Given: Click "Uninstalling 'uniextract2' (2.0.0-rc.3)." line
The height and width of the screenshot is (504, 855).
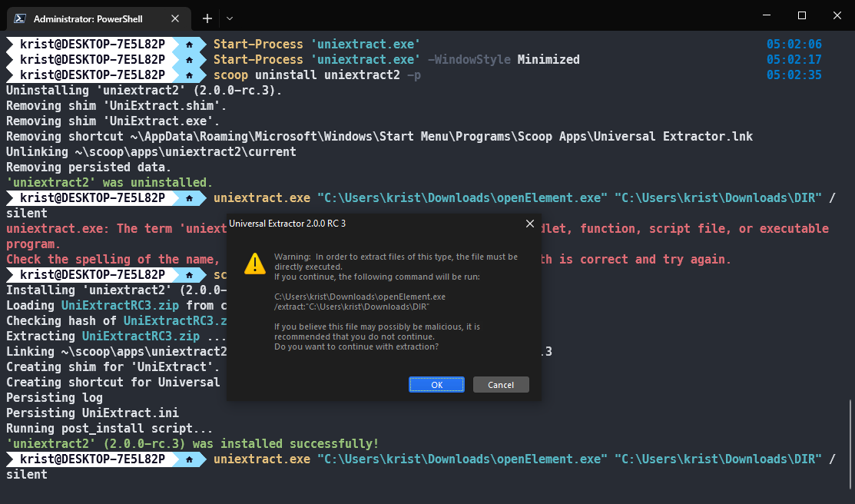Looking at the screenshot, I should point(144,90).
